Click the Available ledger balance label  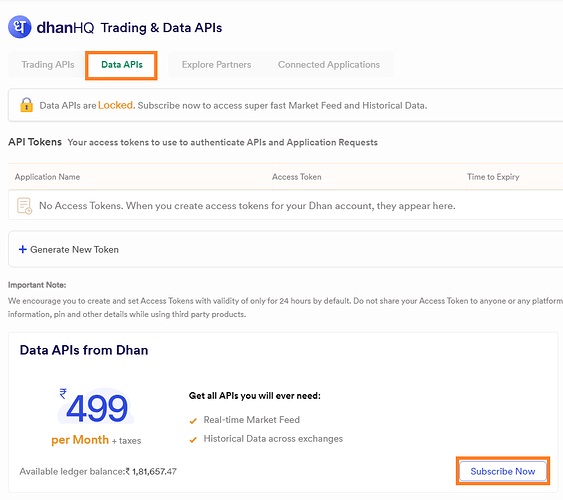72,471
